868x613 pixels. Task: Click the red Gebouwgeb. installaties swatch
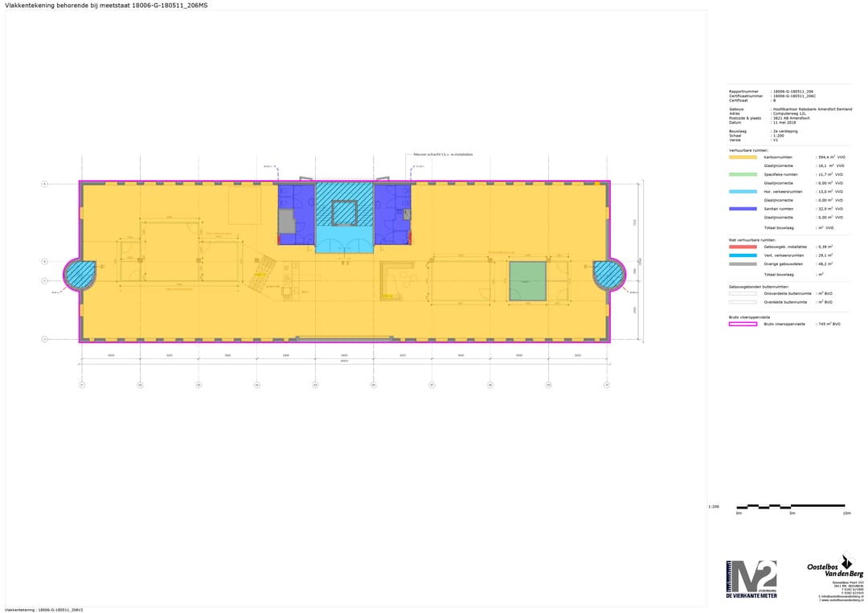[x=743, y=247]
